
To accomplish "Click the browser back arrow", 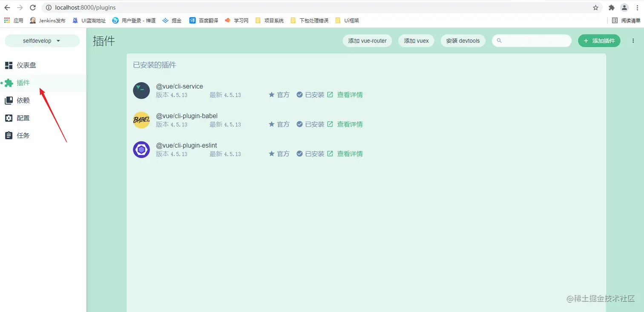I will click(7, 8).
